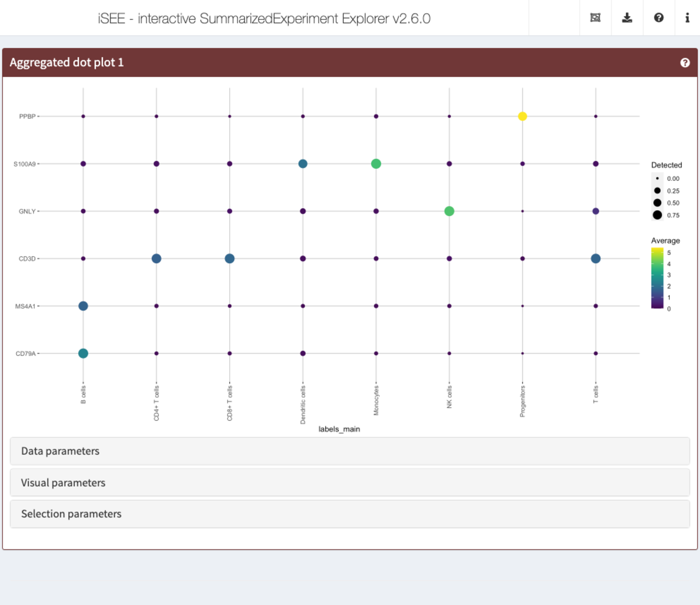Viewport: 700px width, 605px height.
Task: Expand the Data parameters section
Action: (350, 451)
